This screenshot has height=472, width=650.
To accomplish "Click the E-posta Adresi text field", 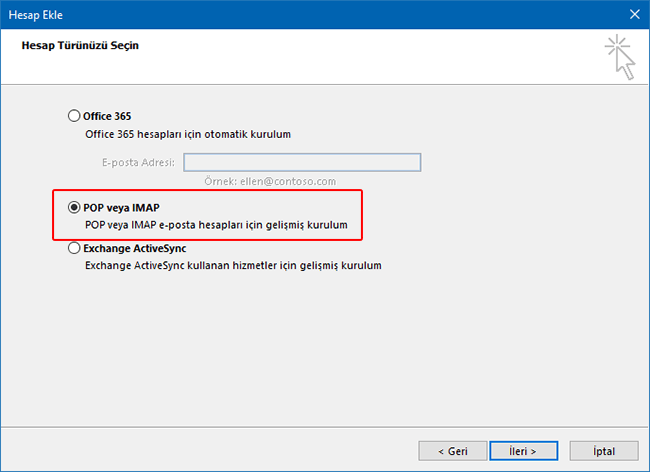I will [x=302, y=163].
